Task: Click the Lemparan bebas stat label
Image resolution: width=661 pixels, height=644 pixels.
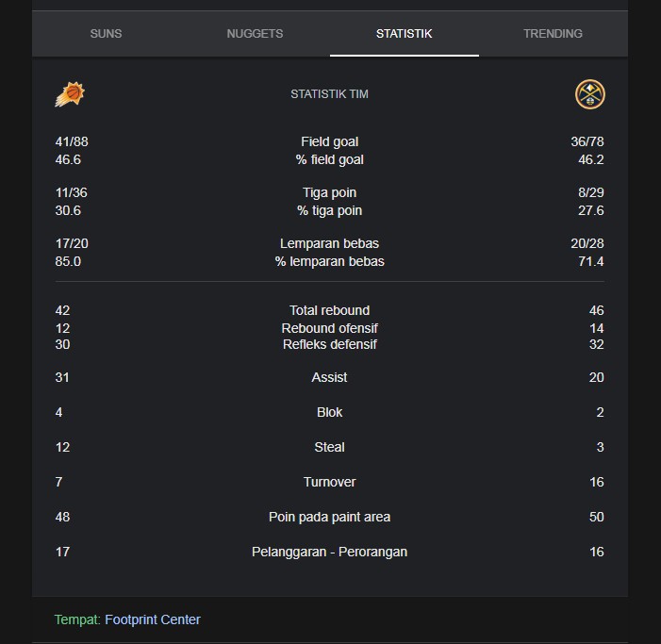Action: tap(330, 243)
